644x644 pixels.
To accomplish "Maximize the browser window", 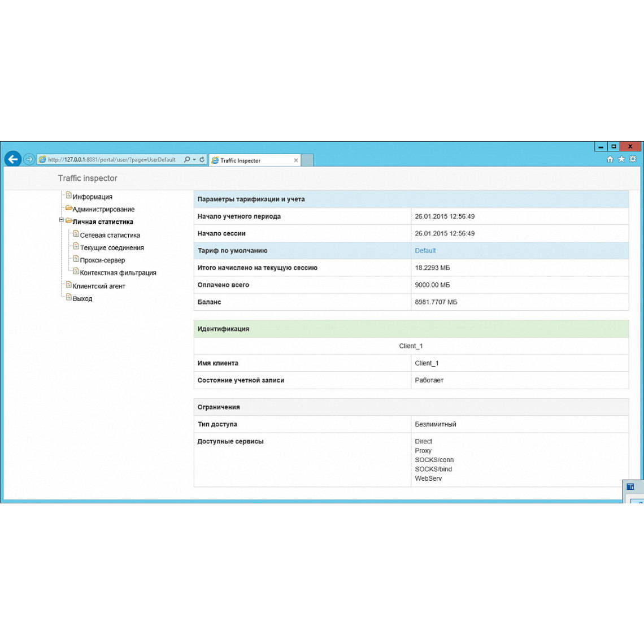I will 613,147.
